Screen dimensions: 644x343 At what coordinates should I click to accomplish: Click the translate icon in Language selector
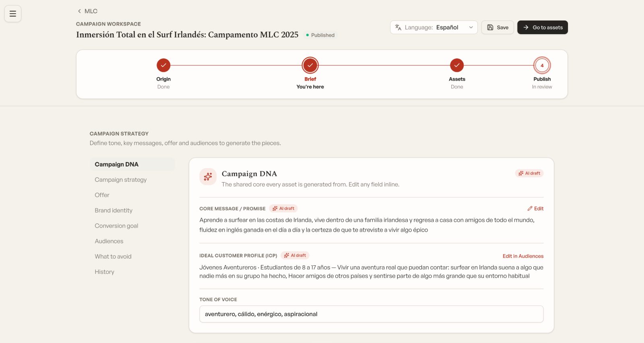coord(398,27)
